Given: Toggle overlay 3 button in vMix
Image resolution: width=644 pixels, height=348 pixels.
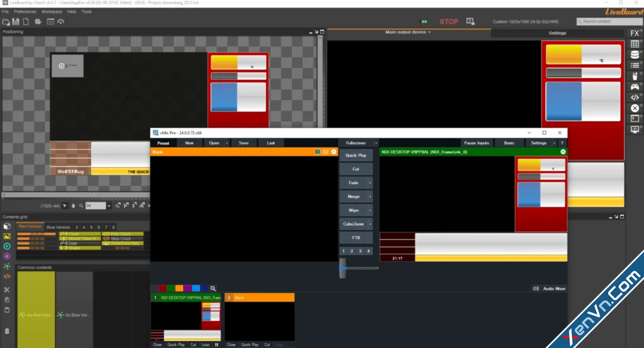Looking at the screenshot, I should click(360, 251).
